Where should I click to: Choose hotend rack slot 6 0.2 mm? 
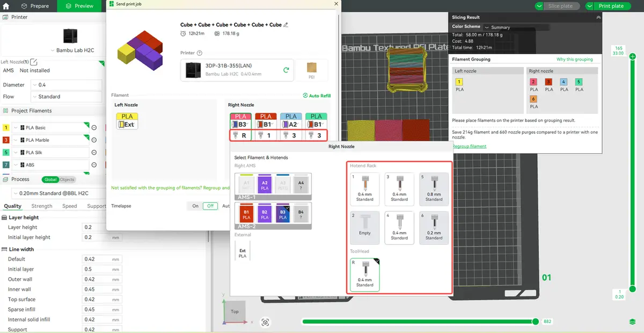pos(434,227)
